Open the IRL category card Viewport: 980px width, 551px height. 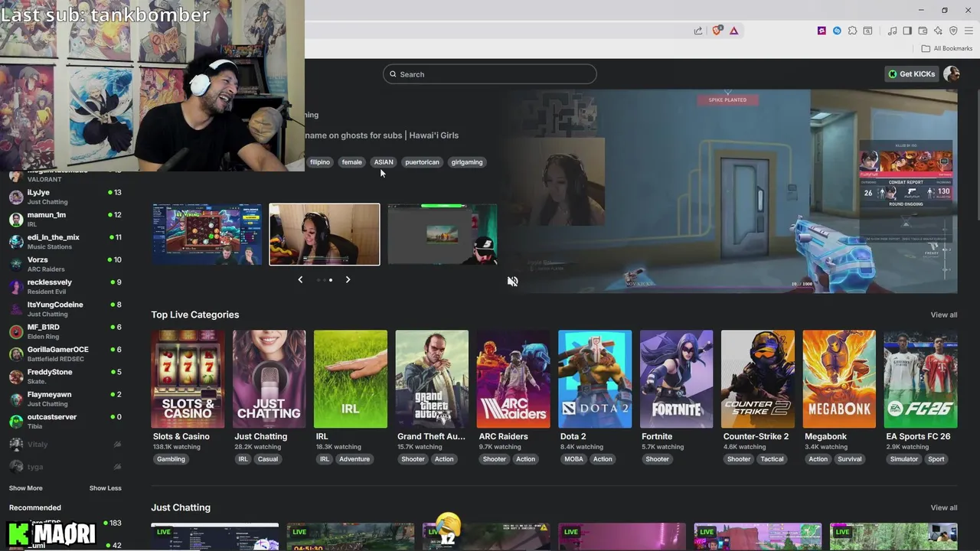[x=351, y=379]
